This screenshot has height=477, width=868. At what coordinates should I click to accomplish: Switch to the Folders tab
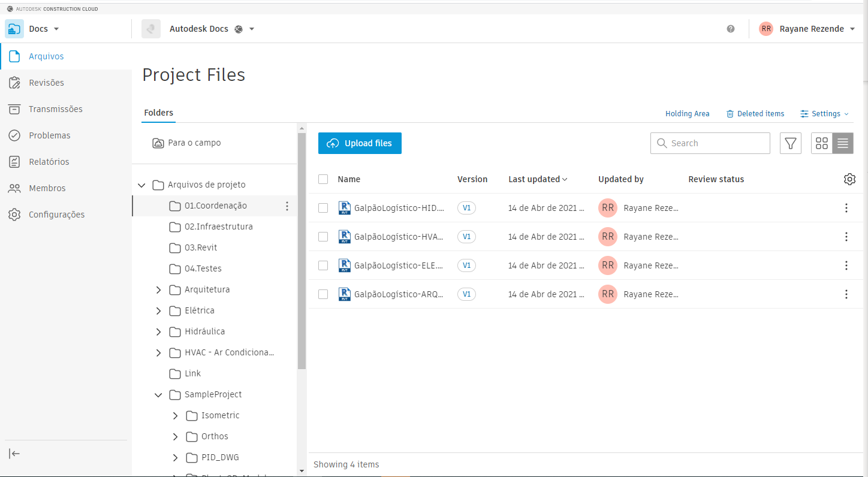158,113
